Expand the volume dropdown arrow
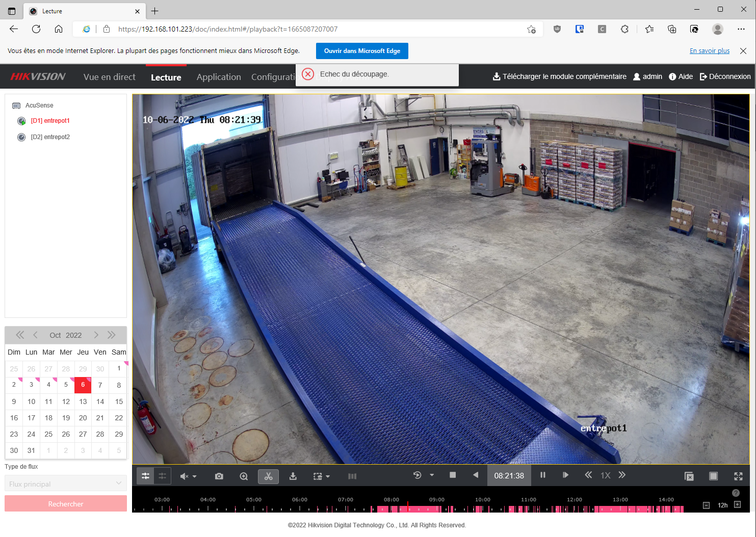 tap(195, 477)
